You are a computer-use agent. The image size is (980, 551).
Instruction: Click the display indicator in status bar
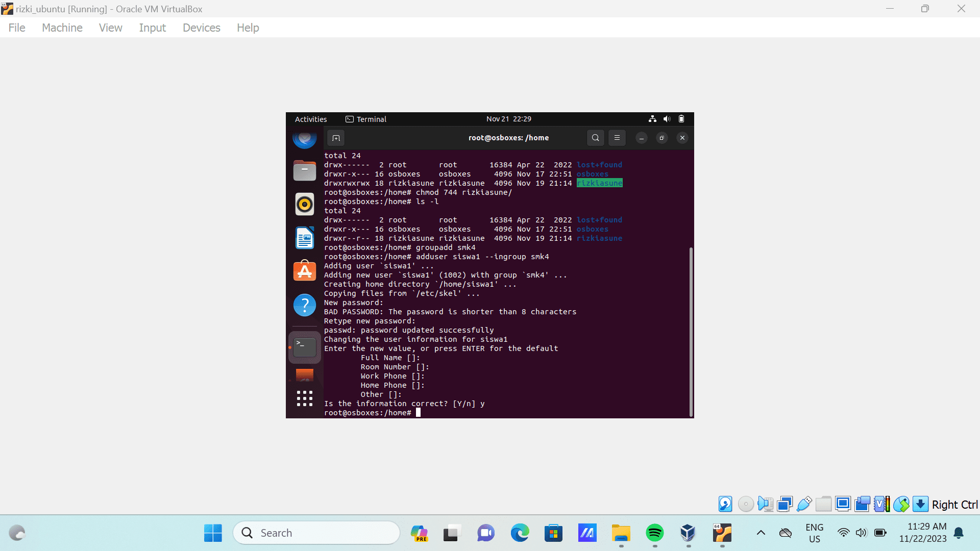point(843,504)
